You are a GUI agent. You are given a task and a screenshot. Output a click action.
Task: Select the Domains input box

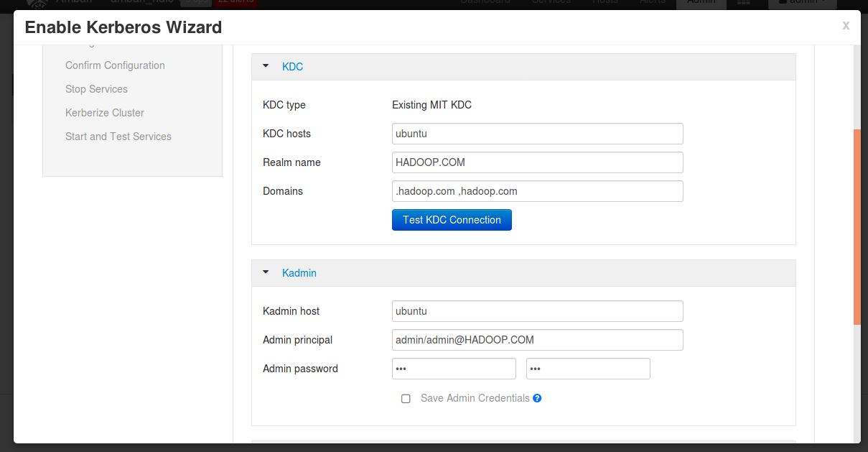[537, 191]
